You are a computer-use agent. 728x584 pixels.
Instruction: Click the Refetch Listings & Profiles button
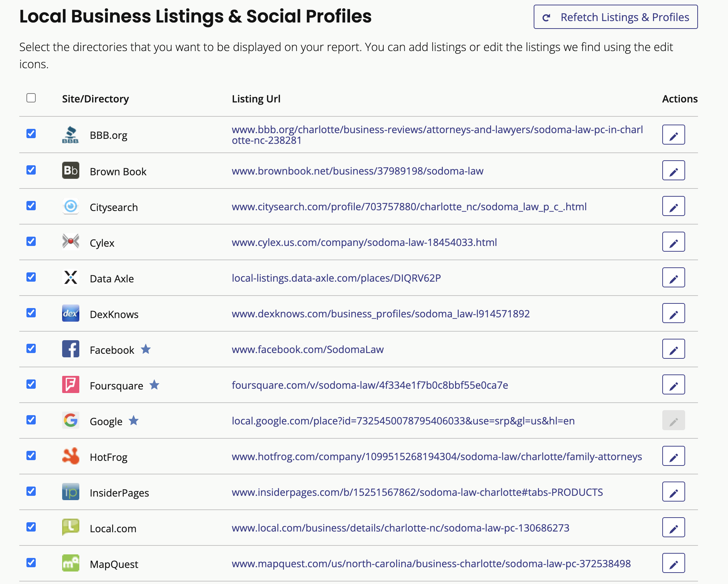tap(615, 17)
